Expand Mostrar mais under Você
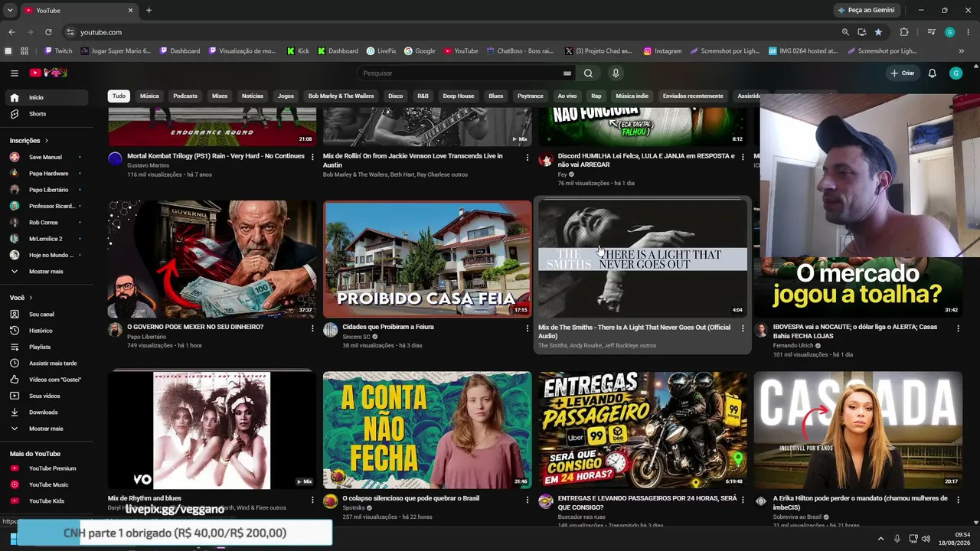Image resolution: width=980 pixels, height=551 pixels. tap(47, 429)
